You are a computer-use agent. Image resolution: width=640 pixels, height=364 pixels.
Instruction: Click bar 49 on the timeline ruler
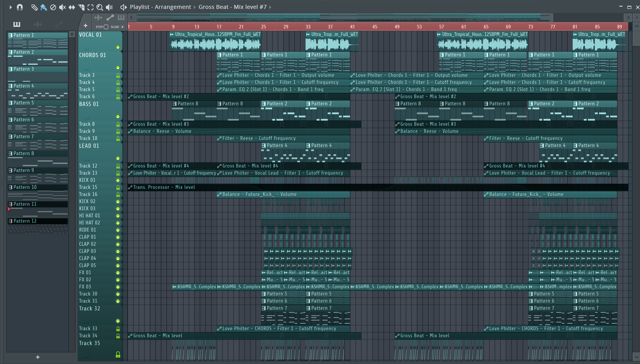[x=397, y=27]
